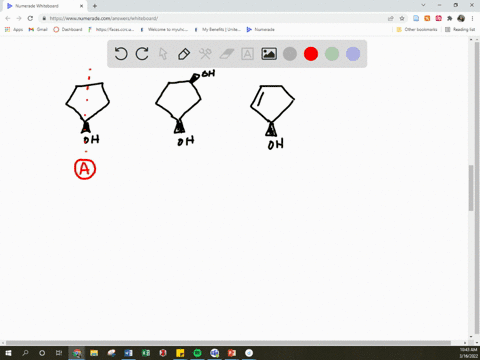Viewport: 480px width, 360px height.
Task: Bookmark this page with the star
Action: [x=402, y=18]
